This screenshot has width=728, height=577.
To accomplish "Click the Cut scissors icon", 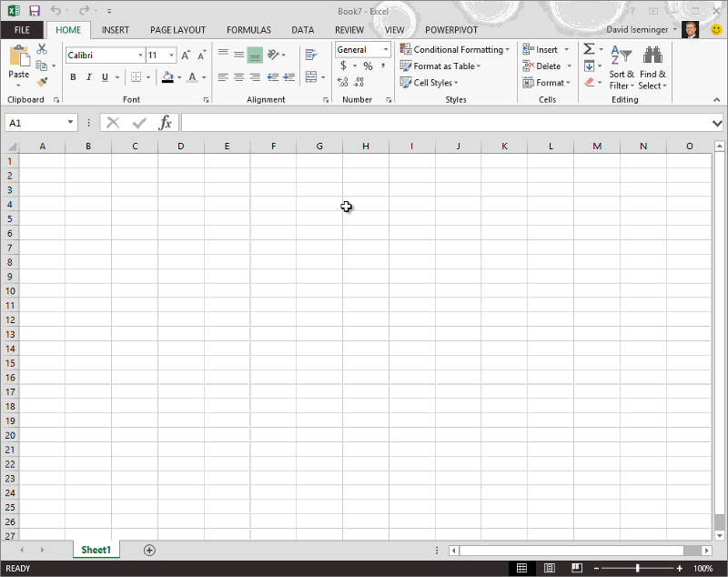I will 42,49.
